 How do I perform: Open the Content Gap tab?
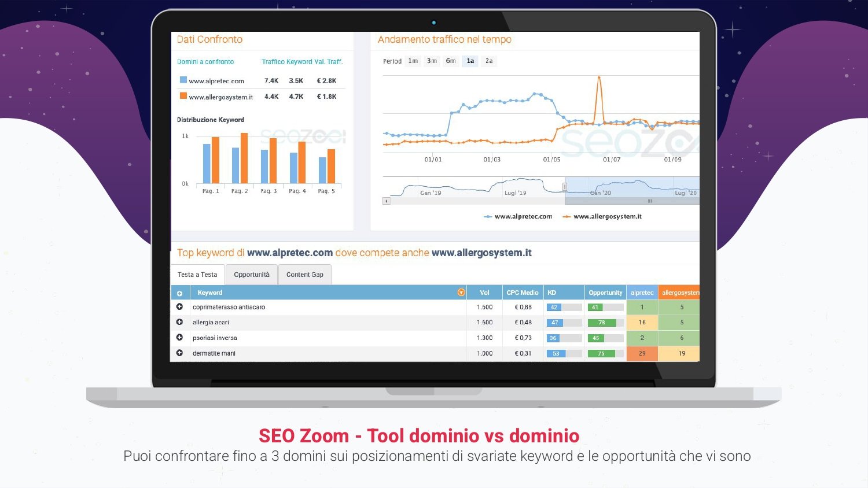click(305, 275)
